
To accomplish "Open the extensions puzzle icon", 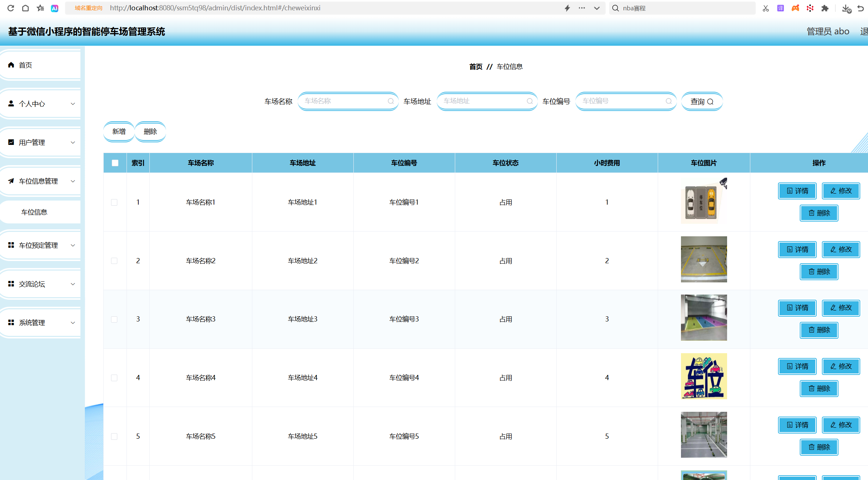I will click(x=825, y=8).
